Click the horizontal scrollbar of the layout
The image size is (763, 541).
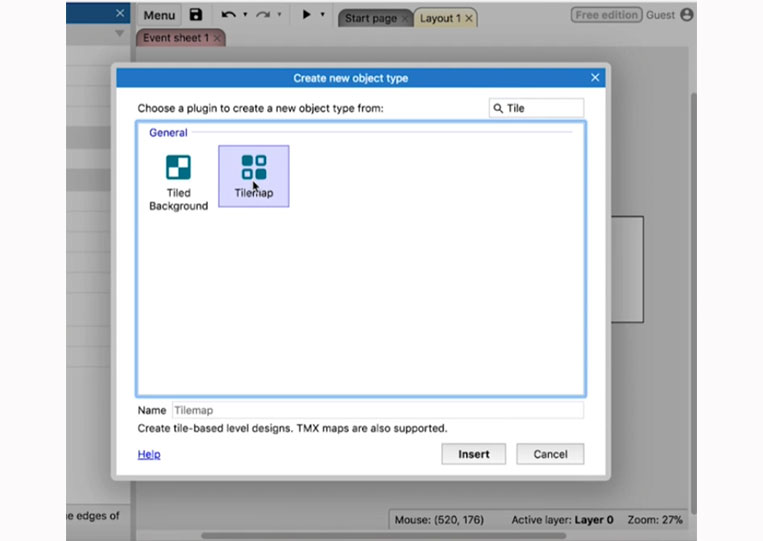383,536
